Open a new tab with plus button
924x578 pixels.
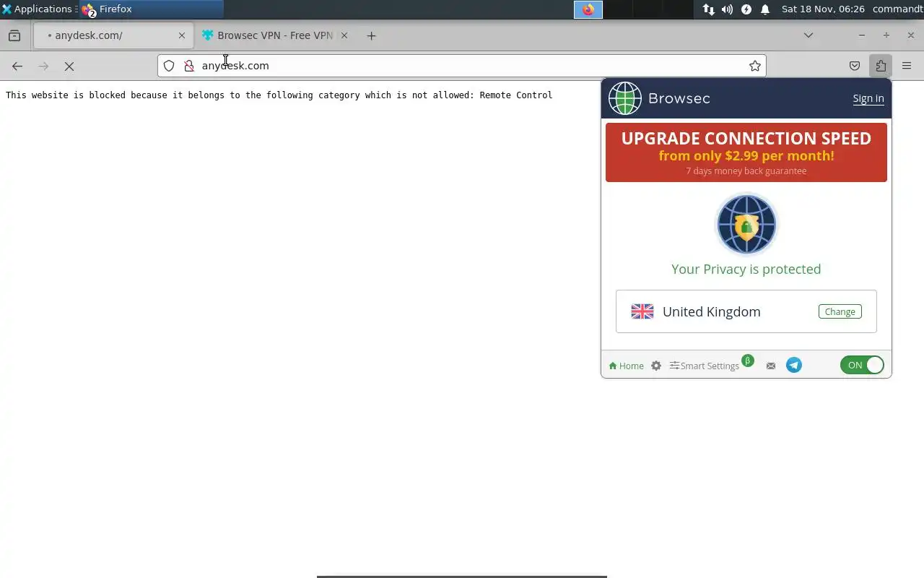(371, 35)
